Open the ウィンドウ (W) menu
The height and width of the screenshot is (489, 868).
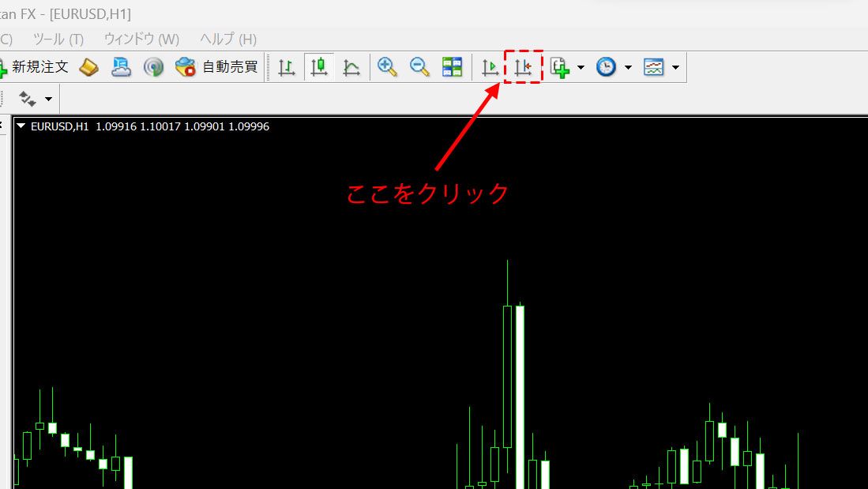[x=141, y=39]
